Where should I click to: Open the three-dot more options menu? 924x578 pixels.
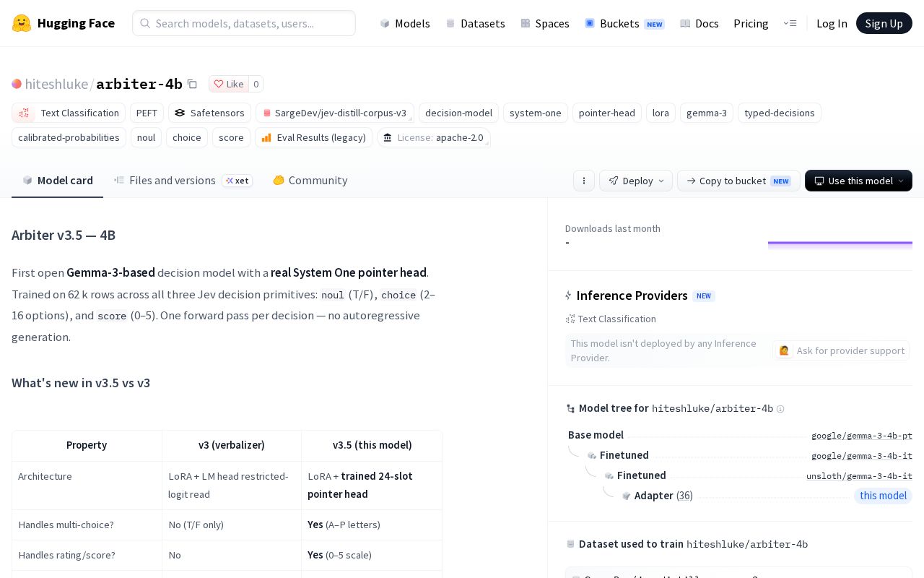tap(584, 181)
